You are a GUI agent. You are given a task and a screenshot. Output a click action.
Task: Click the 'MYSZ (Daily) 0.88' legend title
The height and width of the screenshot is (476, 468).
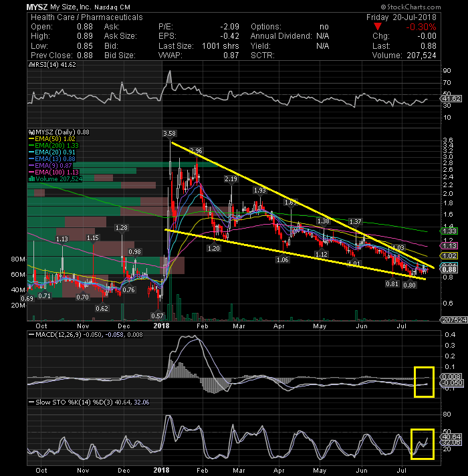pyautogui.click(x=62, y=132)
